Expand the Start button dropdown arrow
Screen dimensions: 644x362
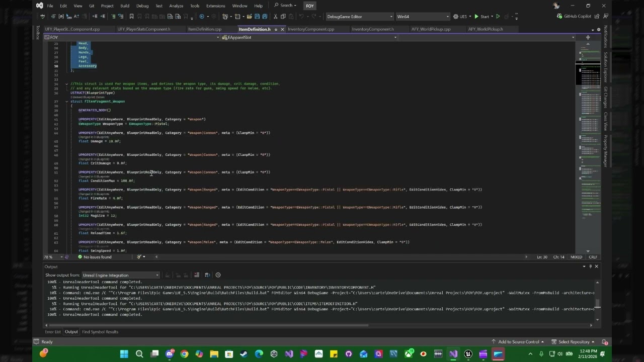click(492, 17)
